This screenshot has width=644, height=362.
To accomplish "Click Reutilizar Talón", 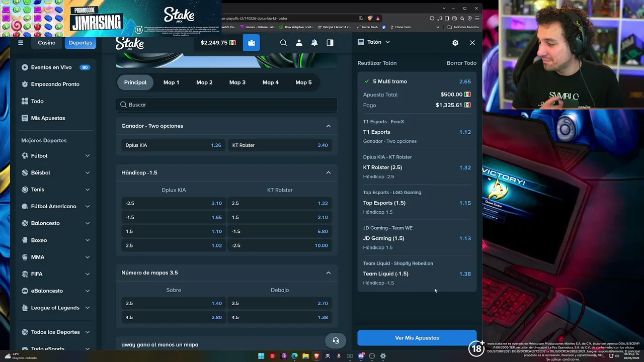I will point(377,63).
